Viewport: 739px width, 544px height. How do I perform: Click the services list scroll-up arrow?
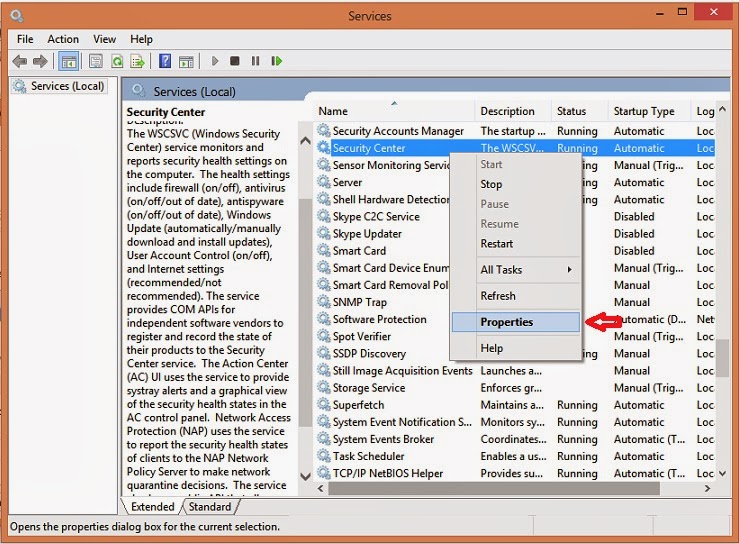[x=723, y=109]
